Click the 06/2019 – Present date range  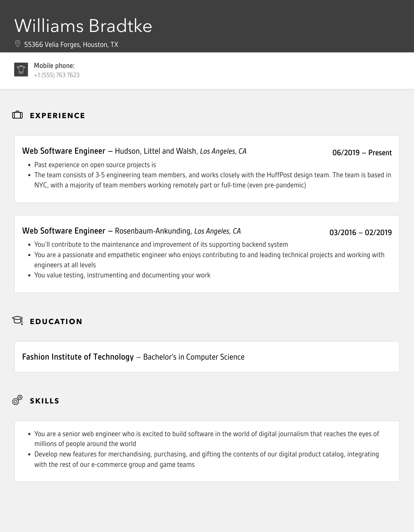click(362, 153)
